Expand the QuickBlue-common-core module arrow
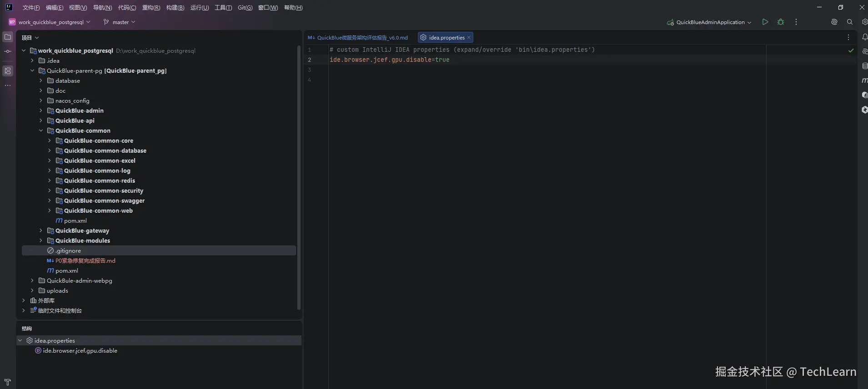Screen dimensions: 868x389 50,140
